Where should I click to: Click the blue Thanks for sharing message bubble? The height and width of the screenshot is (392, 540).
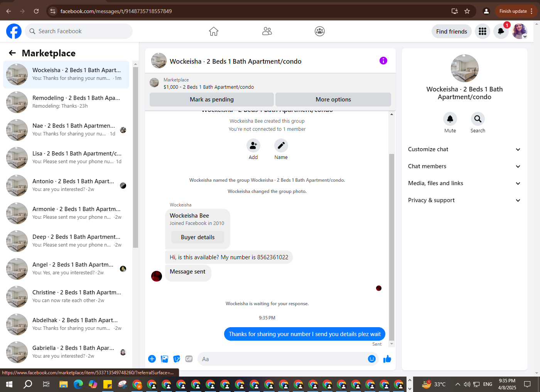pos(305,334)
